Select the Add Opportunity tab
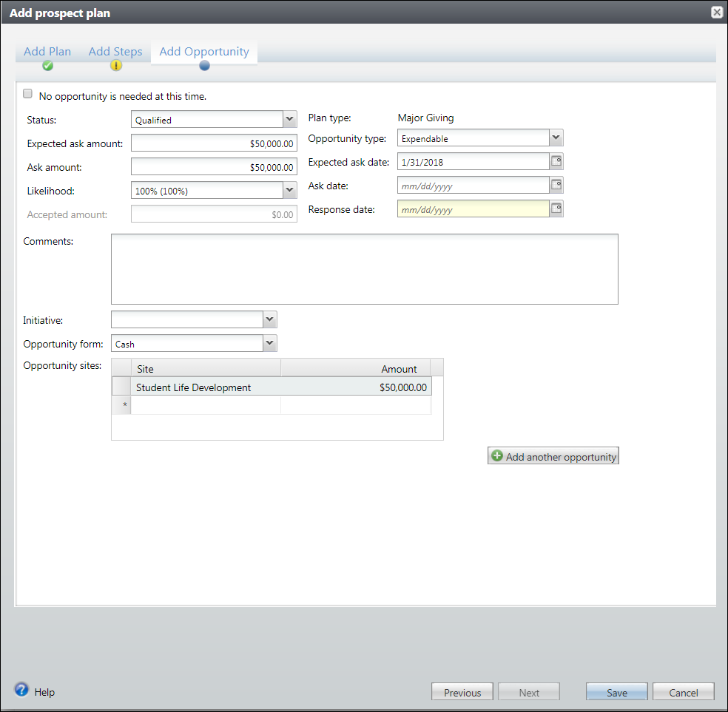728x712 pixels. [204, 52]
